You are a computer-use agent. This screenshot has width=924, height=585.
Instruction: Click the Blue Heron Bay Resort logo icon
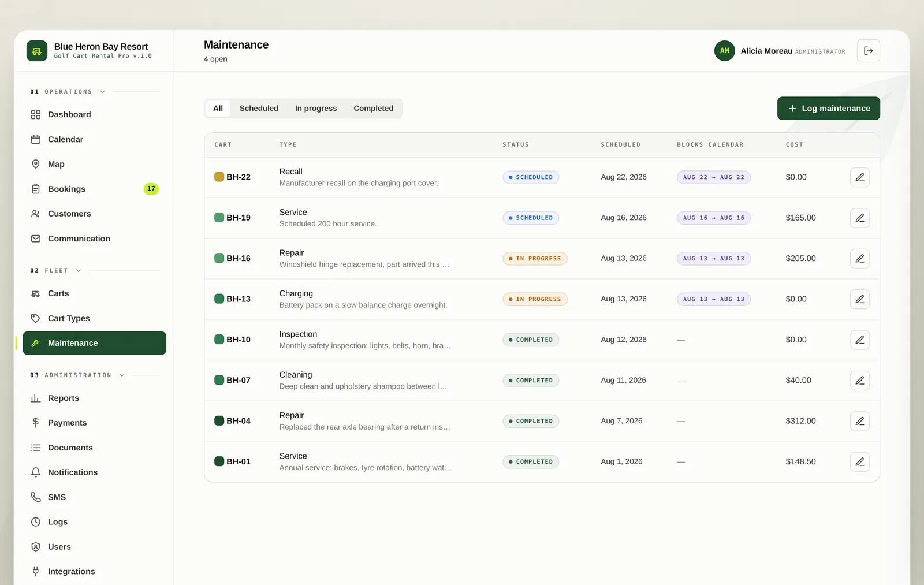[37, 51]
